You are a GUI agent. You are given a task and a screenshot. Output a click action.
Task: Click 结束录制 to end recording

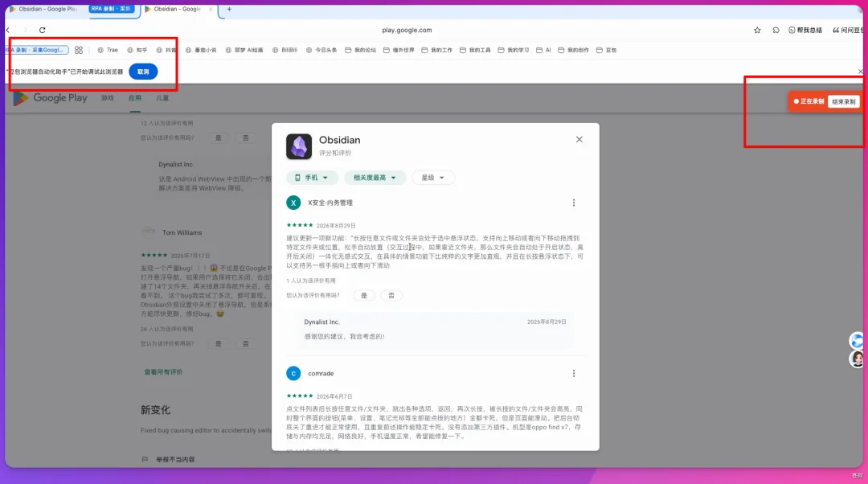point(843,101)
